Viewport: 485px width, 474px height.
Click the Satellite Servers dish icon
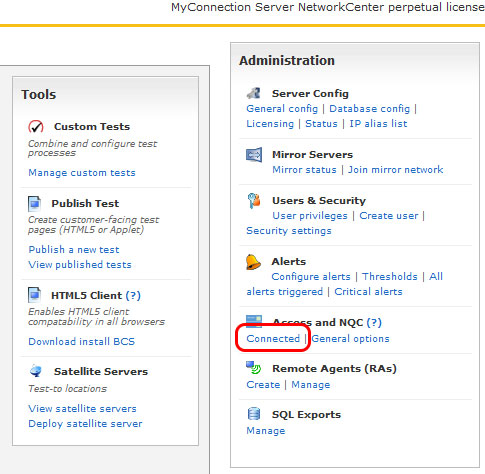coord(36,371)
